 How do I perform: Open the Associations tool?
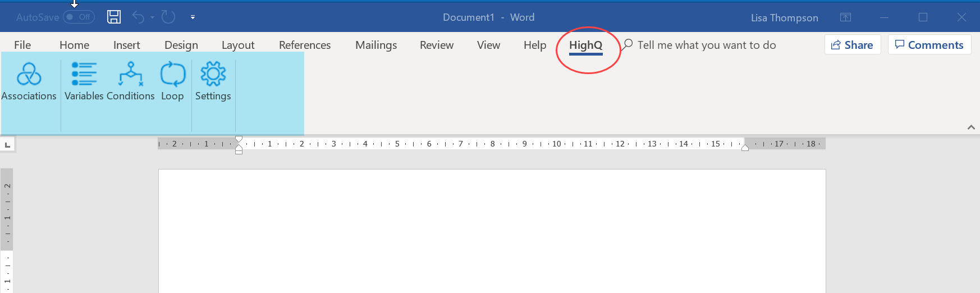pos(29,81)
